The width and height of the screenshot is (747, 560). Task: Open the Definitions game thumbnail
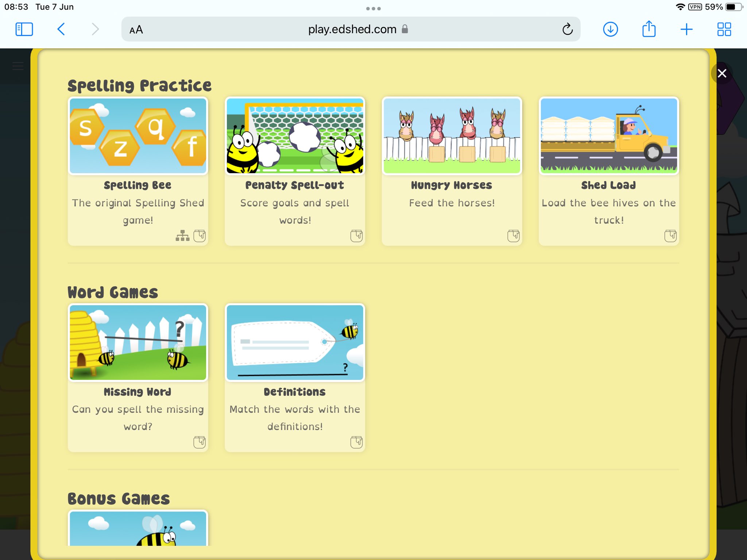(x=295, y=342)
